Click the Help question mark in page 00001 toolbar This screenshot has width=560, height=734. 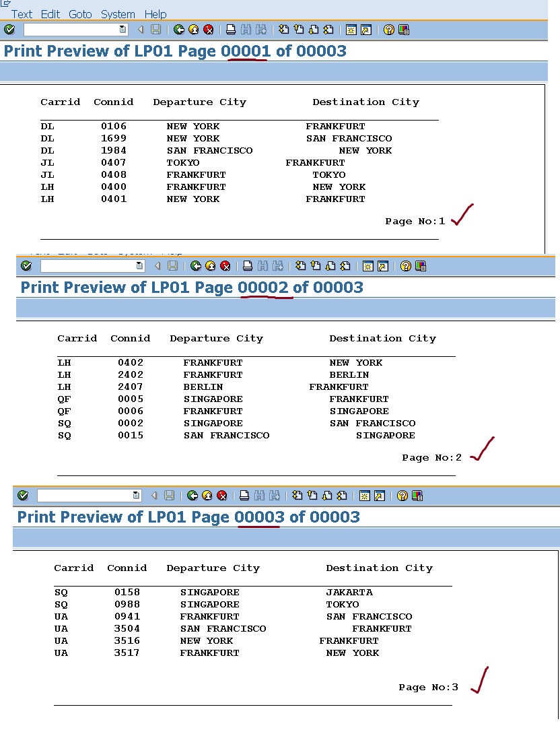tap(388, 30)
